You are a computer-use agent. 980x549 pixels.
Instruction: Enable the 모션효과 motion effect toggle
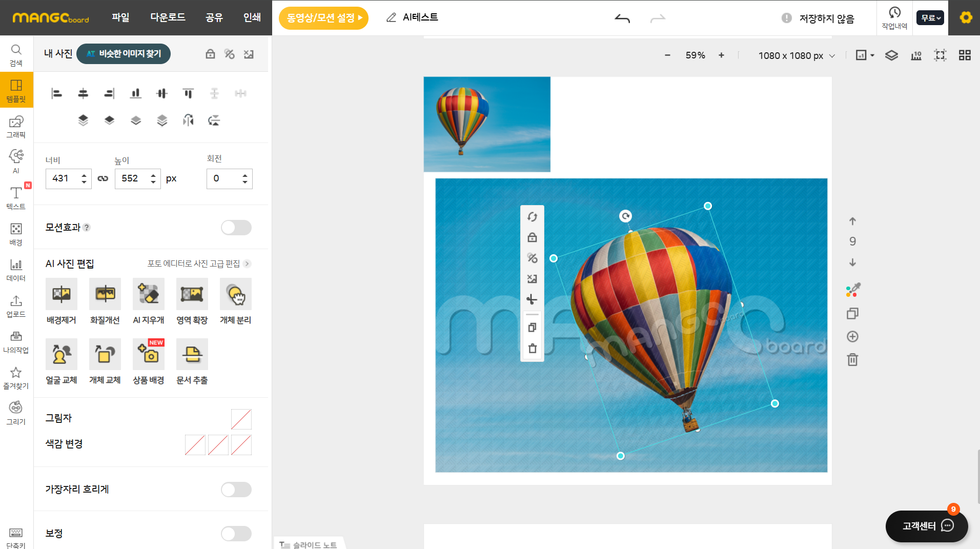[x=236, y=228]
